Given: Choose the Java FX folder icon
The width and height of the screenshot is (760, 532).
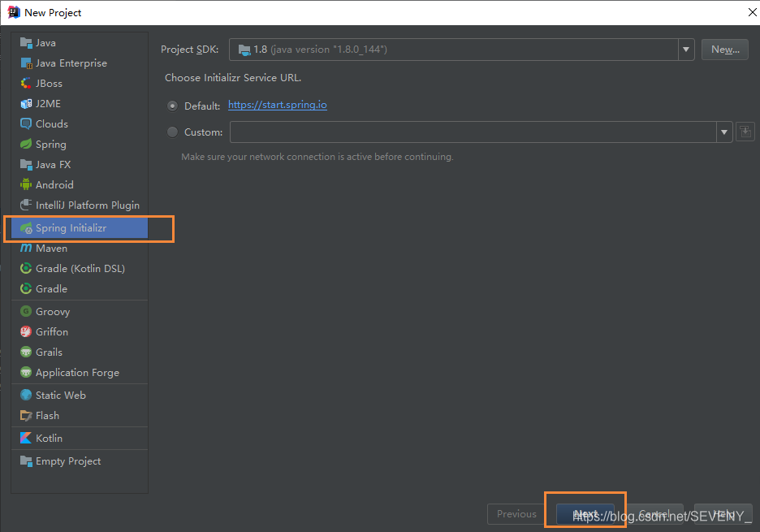Looking at the screenshot, I should 26,164.
